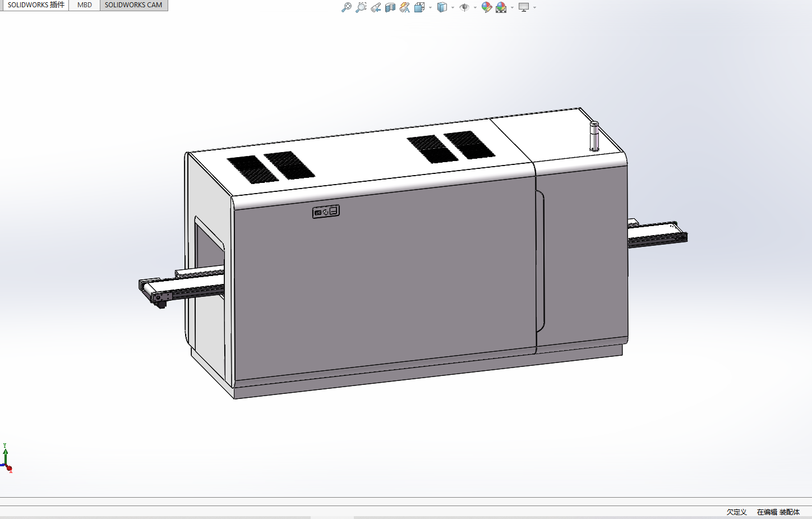This screenshot has height=519, width=812.
Task: Select the Zoom to Area tool
Action: 361,7
